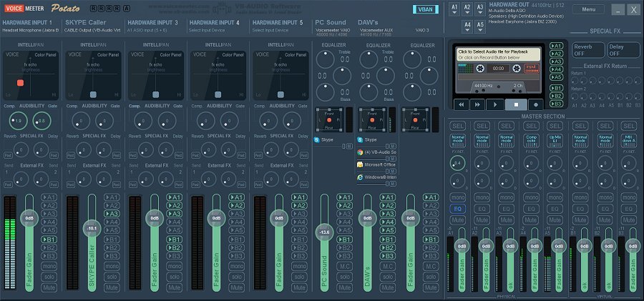The width and height of the screenshot is (644, 301).
Task: Click the orange surround panner dot in PC Sound
Action: pos(329,120)
